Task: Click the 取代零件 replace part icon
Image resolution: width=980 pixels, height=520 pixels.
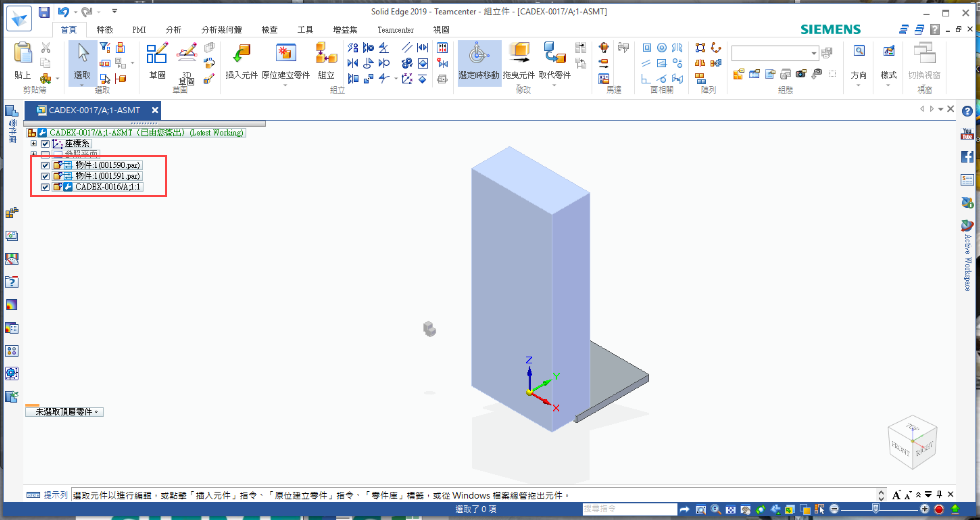Action: (x=554, y=53)
